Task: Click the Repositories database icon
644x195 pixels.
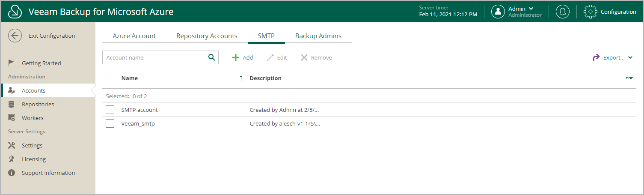Action: pos(12,104)
